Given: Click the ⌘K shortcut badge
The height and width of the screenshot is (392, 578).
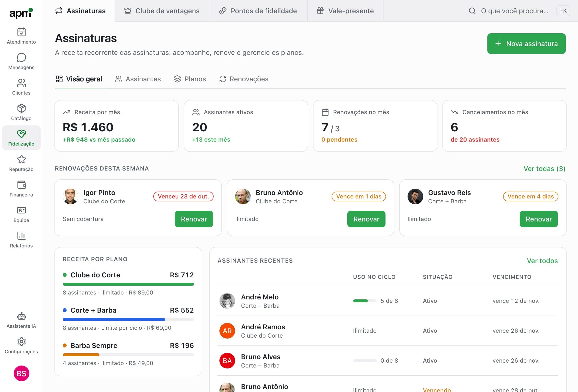Looking at the screenshot, I should click(563, 11).
